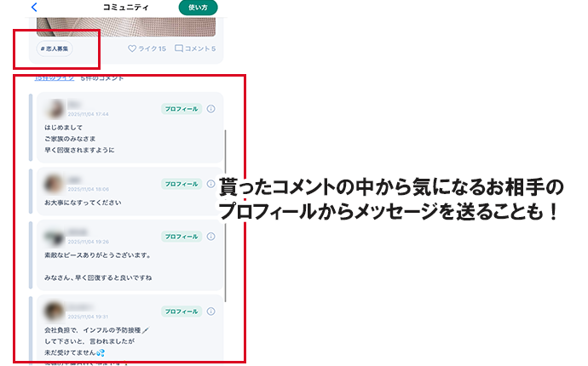588x366 pixels.
Task: Open プロフィール of the お大事に commenter
Action: [x=181, y=183]
